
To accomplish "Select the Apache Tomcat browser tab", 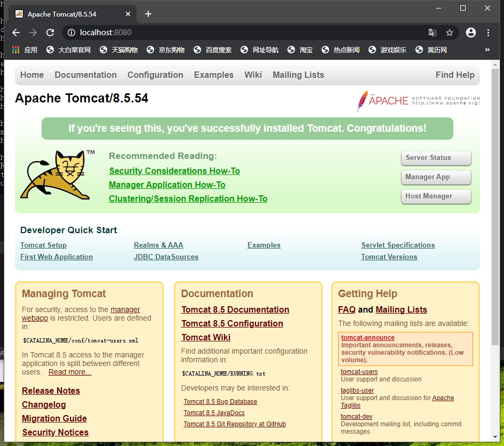I will click(x=73, y=14).
